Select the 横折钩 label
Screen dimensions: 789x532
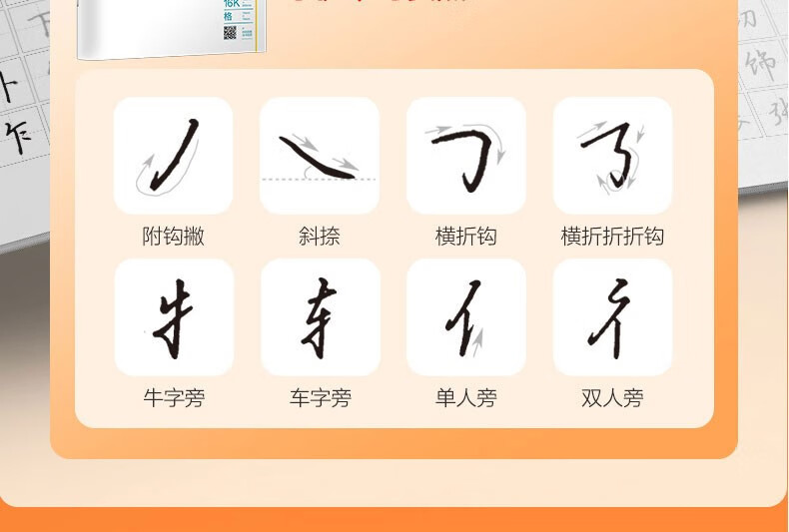tap(466, 237)
